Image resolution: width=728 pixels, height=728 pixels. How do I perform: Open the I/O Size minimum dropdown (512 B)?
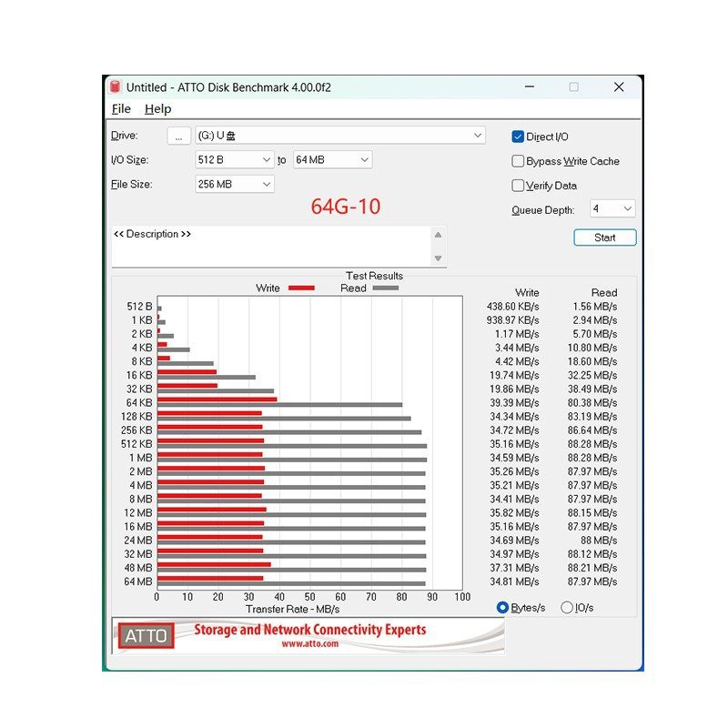point(235,160)
